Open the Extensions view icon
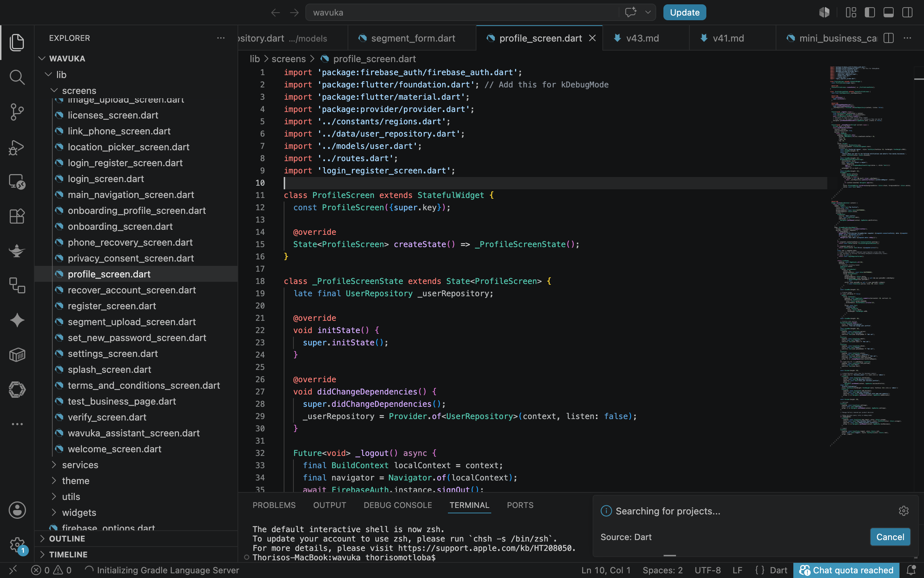 (17, 216)
